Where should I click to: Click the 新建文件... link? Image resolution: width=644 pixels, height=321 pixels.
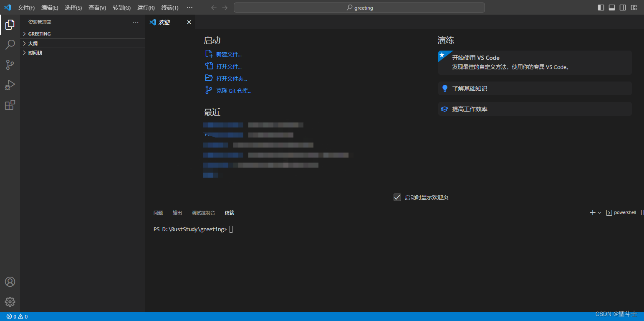229,54
